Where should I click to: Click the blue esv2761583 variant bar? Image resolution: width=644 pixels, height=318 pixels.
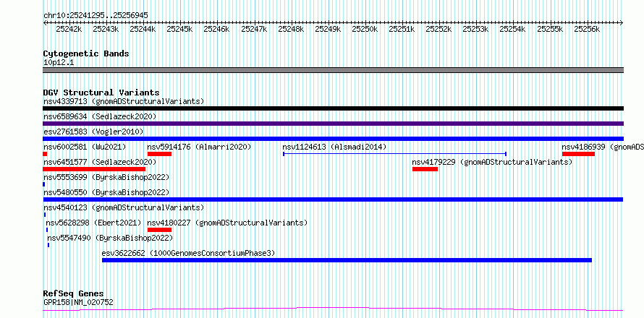point(333,139)
